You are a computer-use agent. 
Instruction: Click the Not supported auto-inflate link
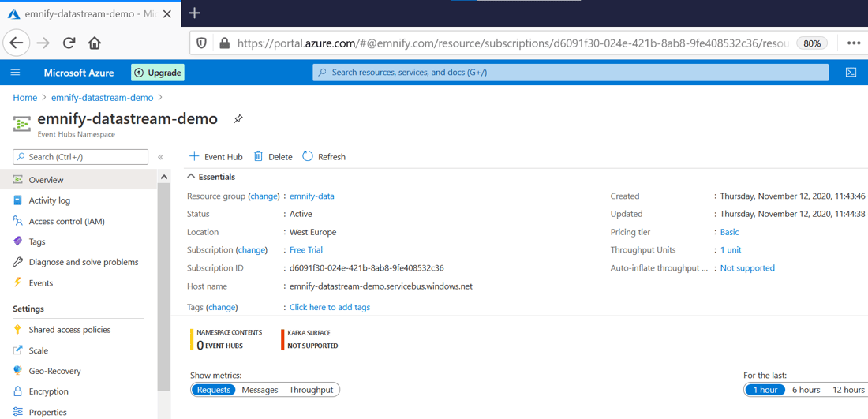point(747,268)
